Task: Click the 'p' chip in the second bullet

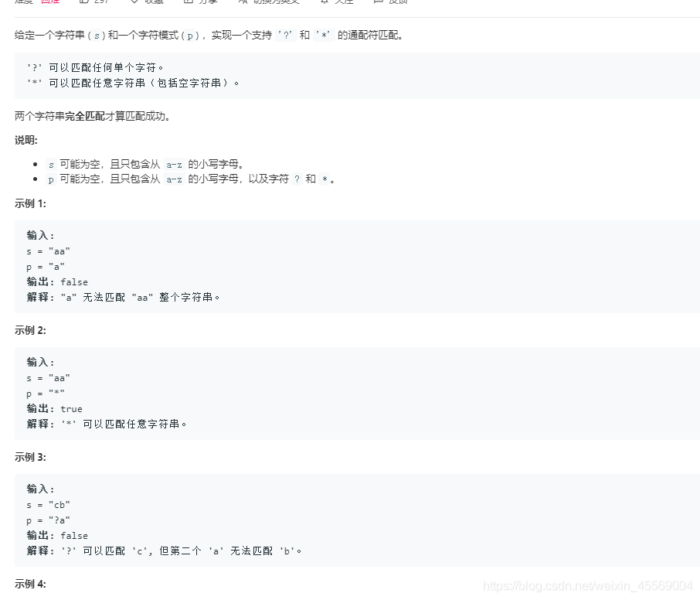Action: (x=51, y=179)
